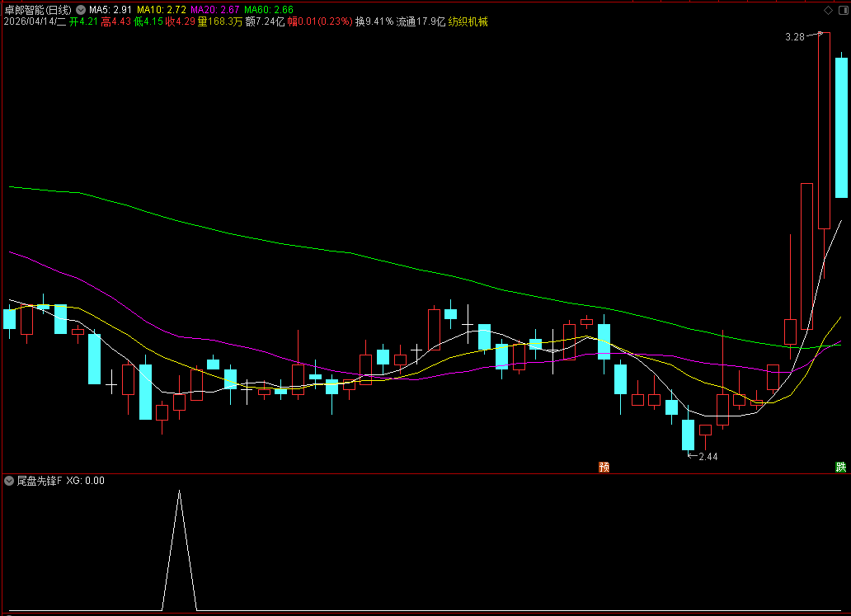This screenshot has width=851, height=616.
Task: Click the change value 幅0.01(0.23%)
Action: [320, 21]
